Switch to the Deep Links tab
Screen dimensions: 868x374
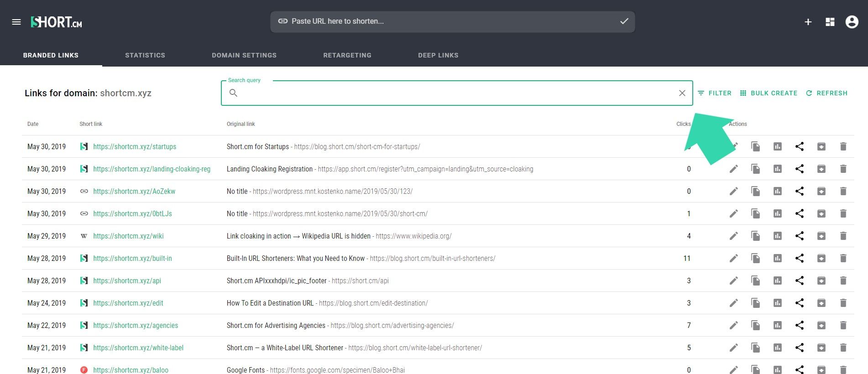pyautogui.click(x=438, y=55)
